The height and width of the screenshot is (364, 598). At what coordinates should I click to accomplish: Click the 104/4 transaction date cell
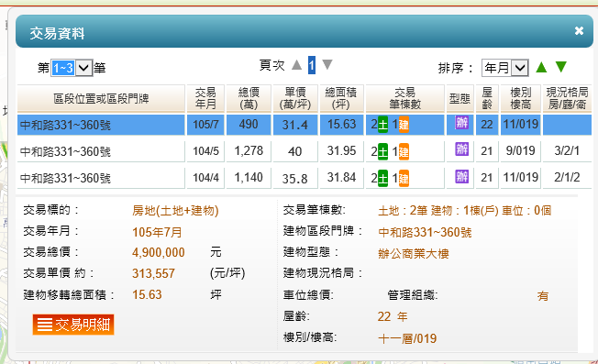click(205, 178)
